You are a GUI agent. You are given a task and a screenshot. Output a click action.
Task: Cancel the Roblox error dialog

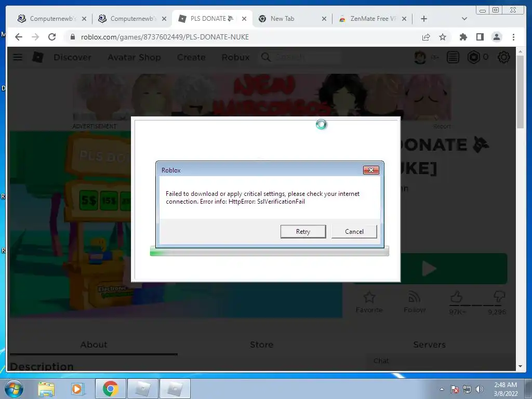354,231
